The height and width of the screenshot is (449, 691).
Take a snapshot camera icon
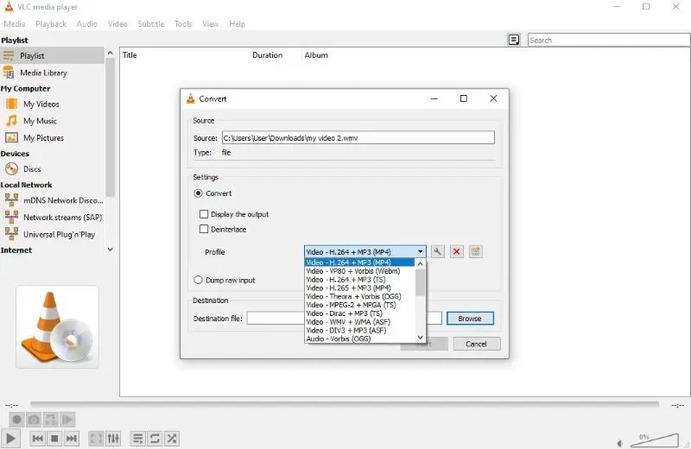(x=34, y=419)
